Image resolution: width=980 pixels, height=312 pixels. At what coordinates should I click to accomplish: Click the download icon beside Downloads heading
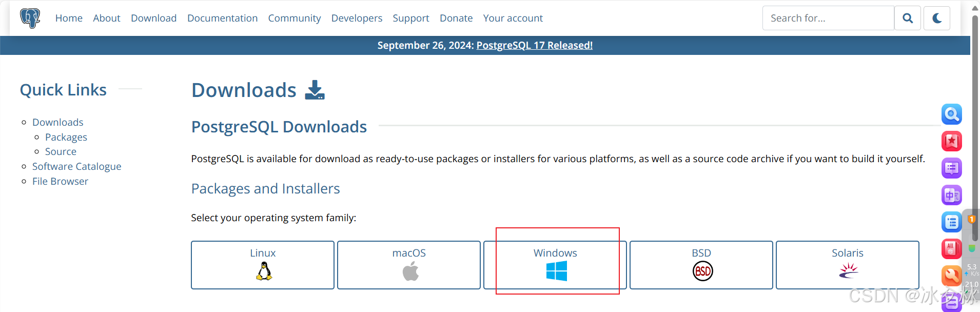pyautogui.click(x=315, y=90)
